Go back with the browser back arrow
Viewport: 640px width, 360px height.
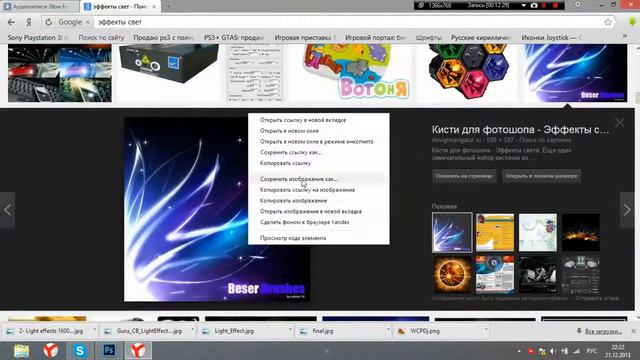(x=11, y=22)
